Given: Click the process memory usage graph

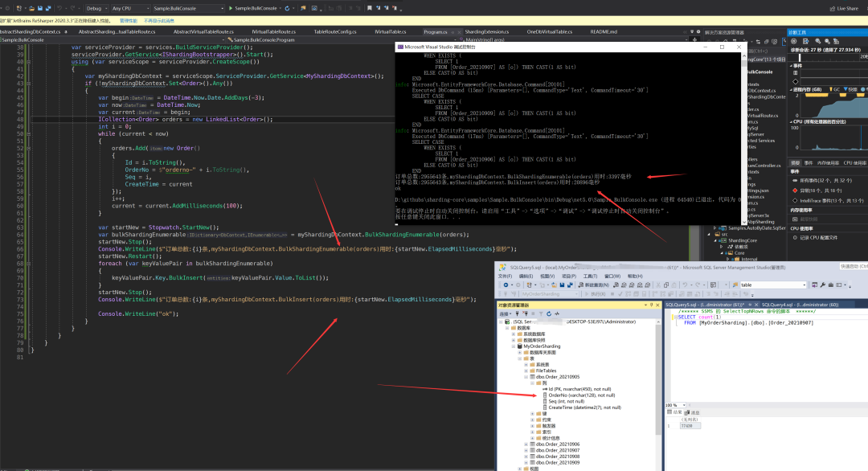Looking at the screenshot, I should pos(834,105).
